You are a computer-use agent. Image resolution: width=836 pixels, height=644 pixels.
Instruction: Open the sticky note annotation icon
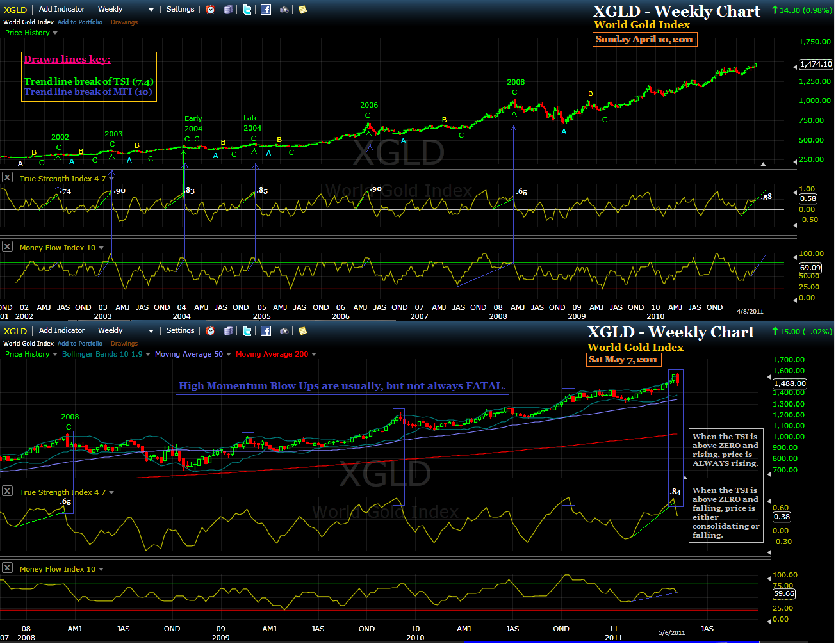302,9
